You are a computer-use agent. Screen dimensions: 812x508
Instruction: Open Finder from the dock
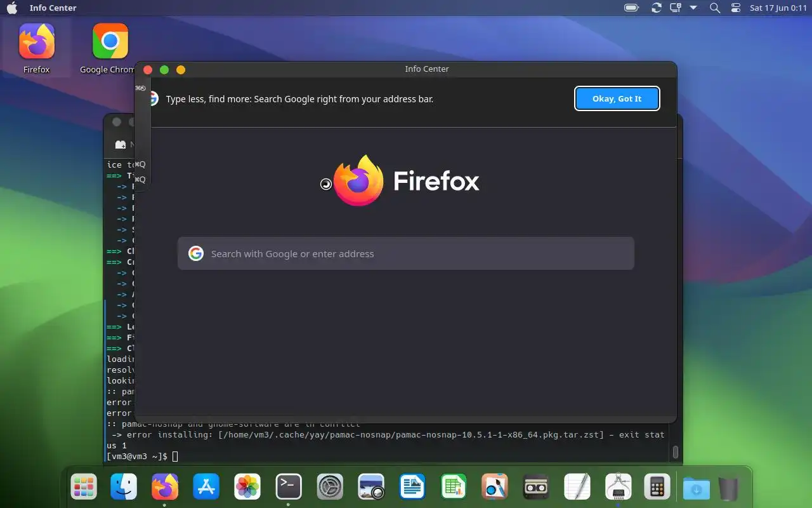click(124, 487)
